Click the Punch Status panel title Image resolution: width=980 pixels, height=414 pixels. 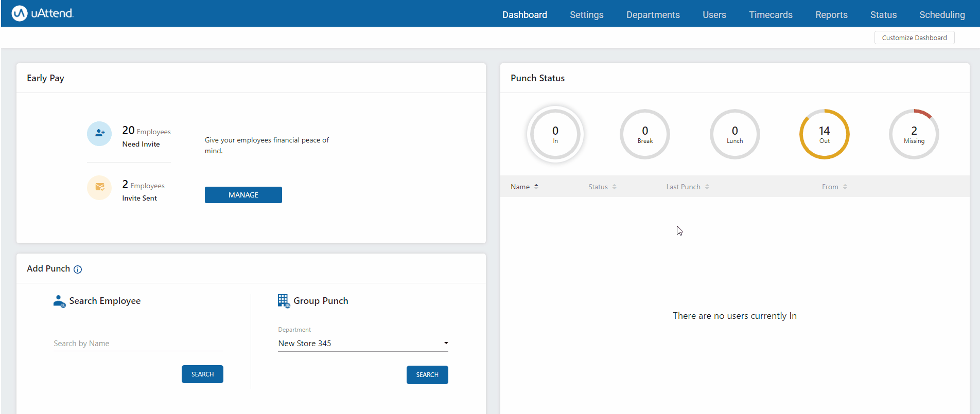tap(537, 78)
